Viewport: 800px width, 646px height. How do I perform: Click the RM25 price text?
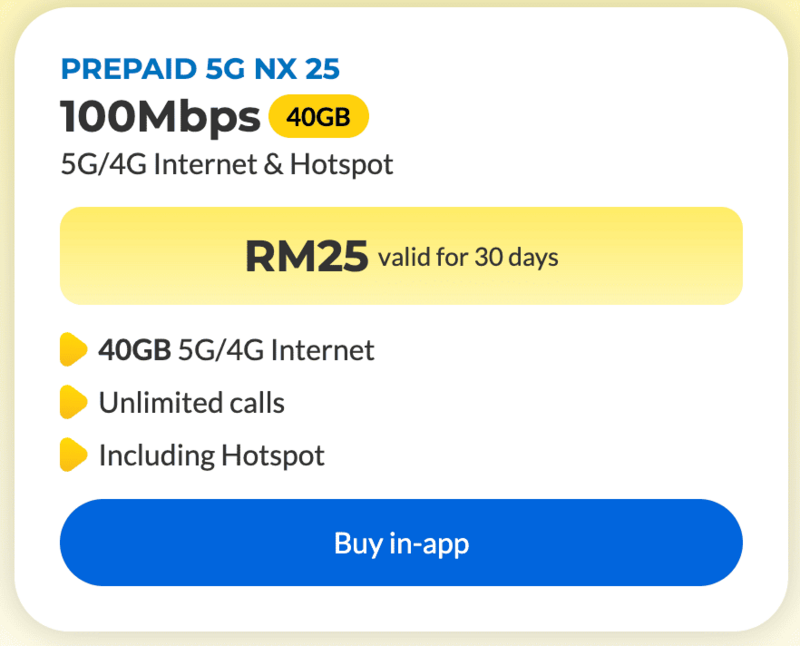pos(306,256)
